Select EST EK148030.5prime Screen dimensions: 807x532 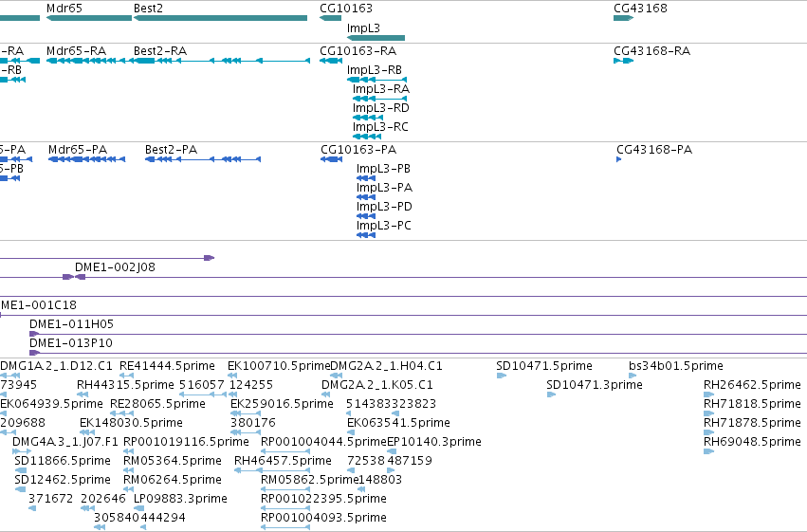click(x=131, y=423)
